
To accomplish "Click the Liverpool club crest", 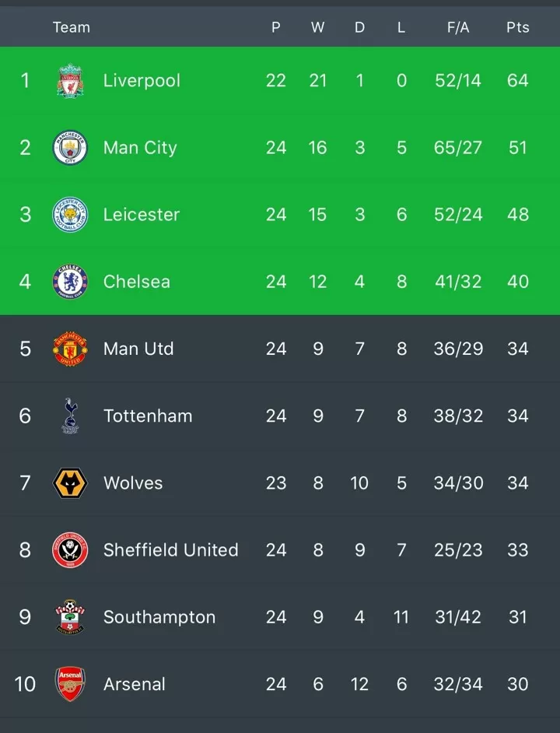I will (x=70, y=80).
